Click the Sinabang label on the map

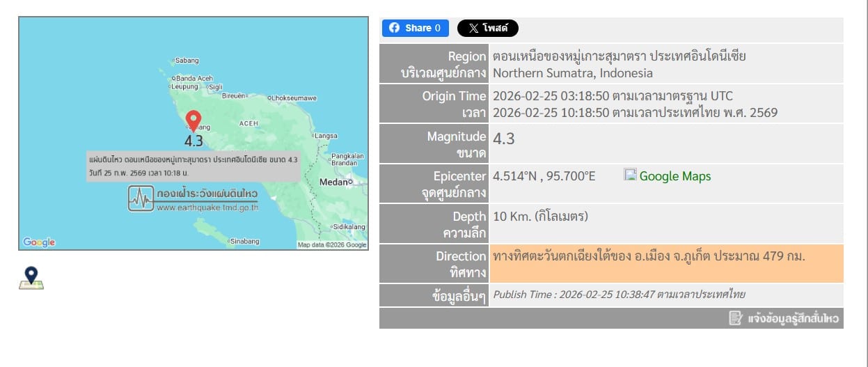click(244, 242)
